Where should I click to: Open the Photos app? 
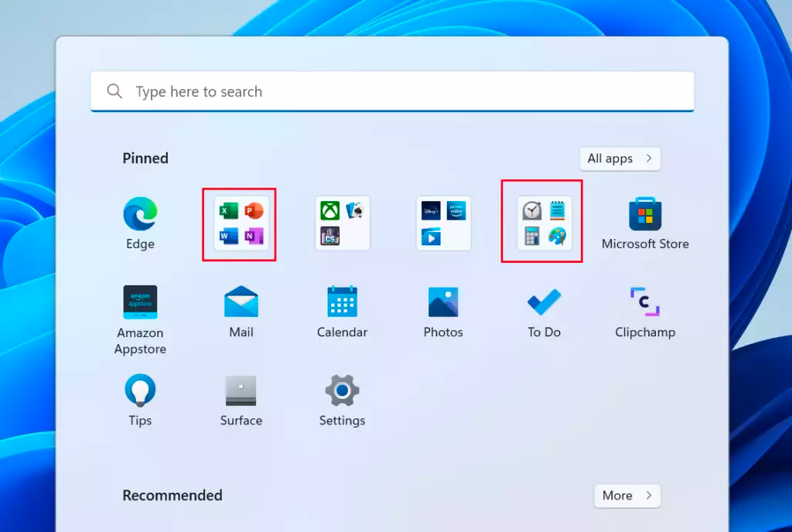pyautogui.click(x=443, y=312)
